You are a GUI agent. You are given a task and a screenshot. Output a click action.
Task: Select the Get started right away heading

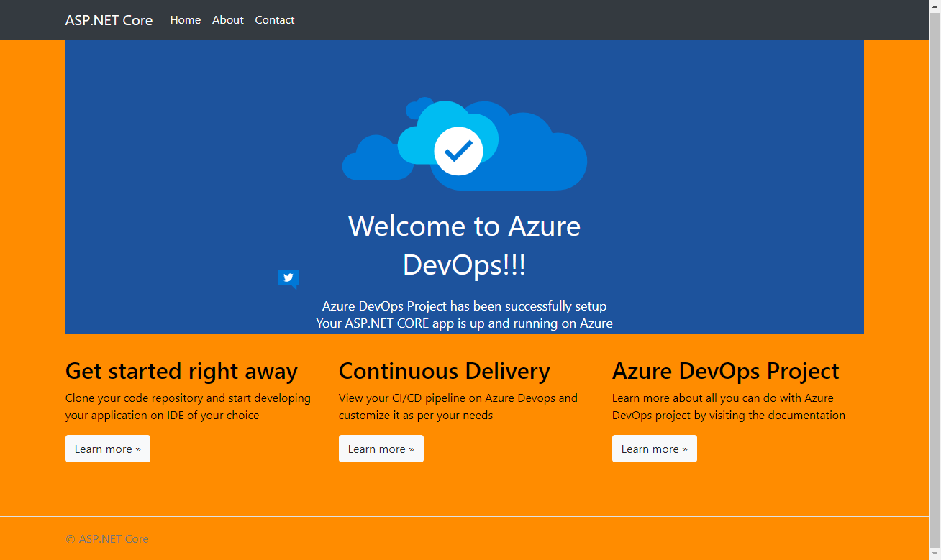tap(181, 371)
